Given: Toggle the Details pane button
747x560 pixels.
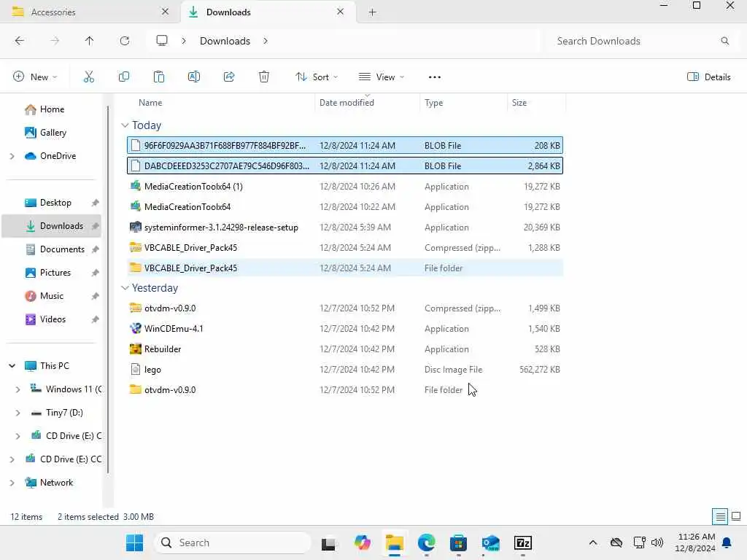Looking at the screenshot, I should click(x=709, y=77).
